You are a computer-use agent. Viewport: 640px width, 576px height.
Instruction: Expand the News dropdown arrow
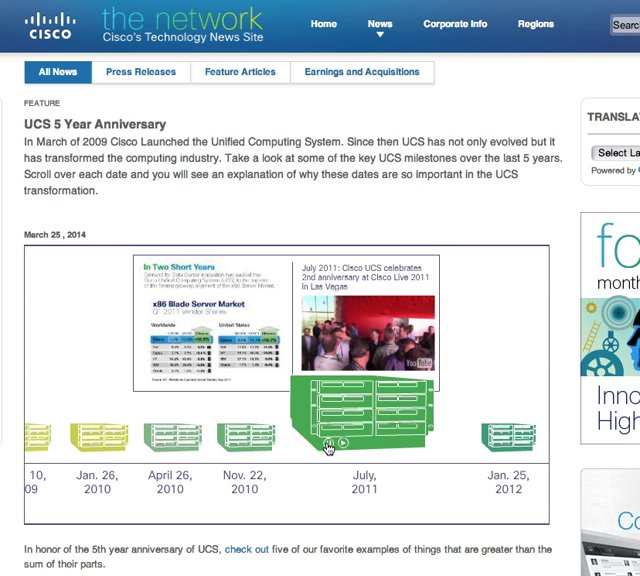pyautogui.click(x=380, y=35)
